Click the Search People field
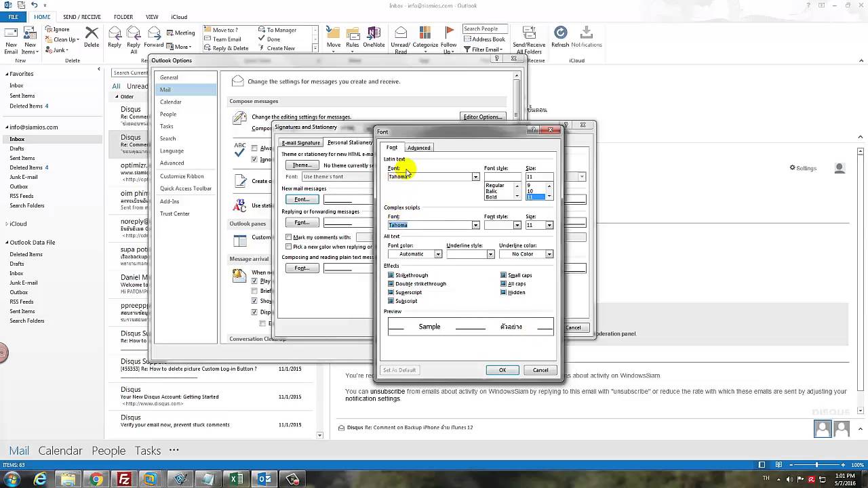Viewport: 868px width, 488px height. [x=484, y=29]
